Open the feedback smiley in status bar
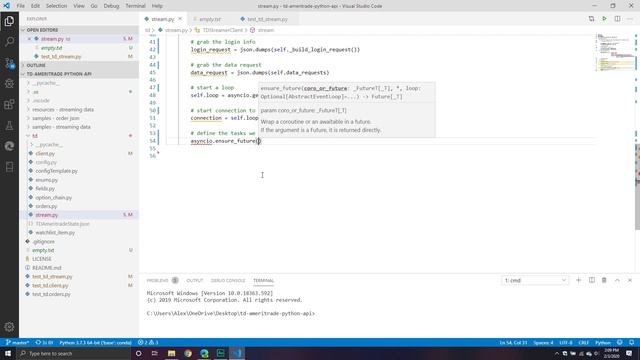 620,342
